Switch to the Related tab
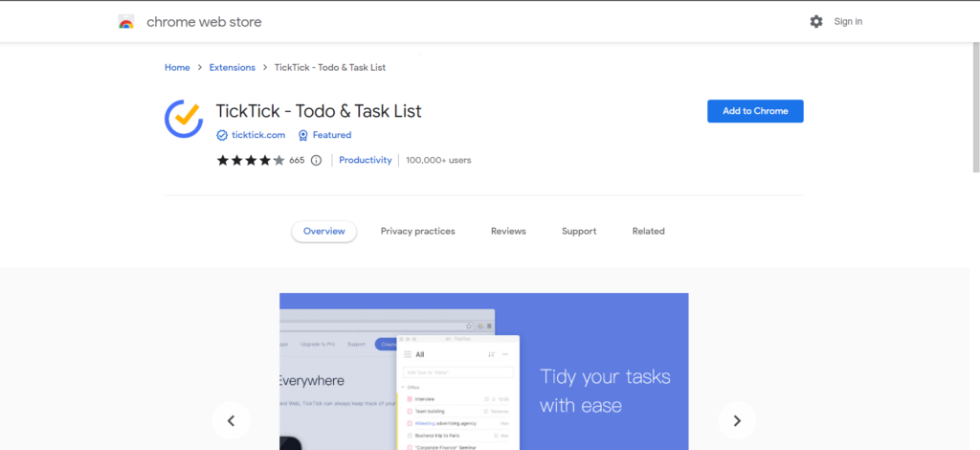The image size is (980, 450). [x=648, y=232]
